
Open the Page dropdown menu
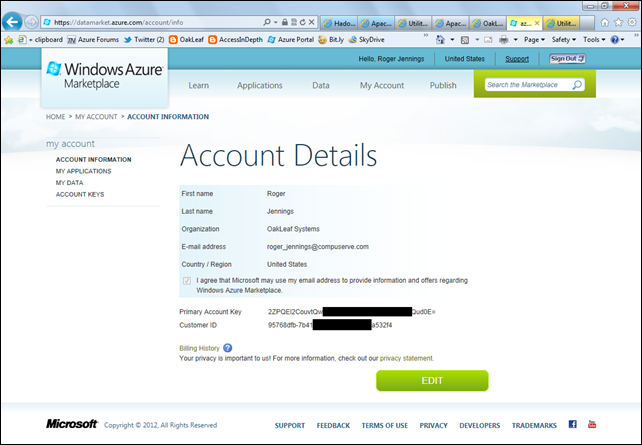534,40
